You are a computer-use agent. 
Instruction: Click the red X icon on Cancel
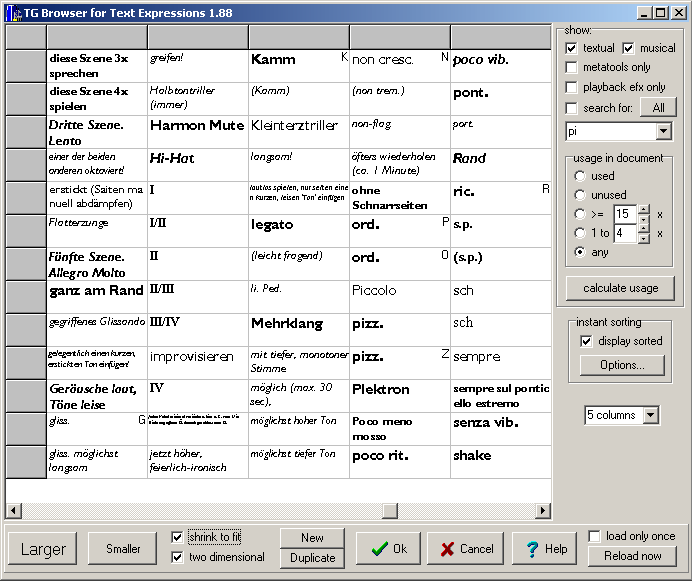tap(447, 549)
